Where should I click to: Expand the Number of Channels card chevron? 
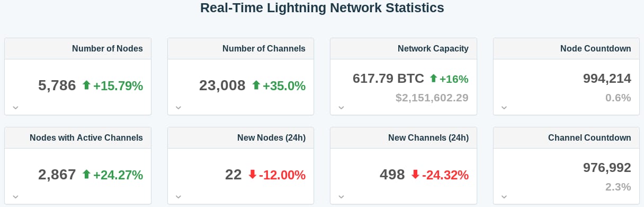178,108
